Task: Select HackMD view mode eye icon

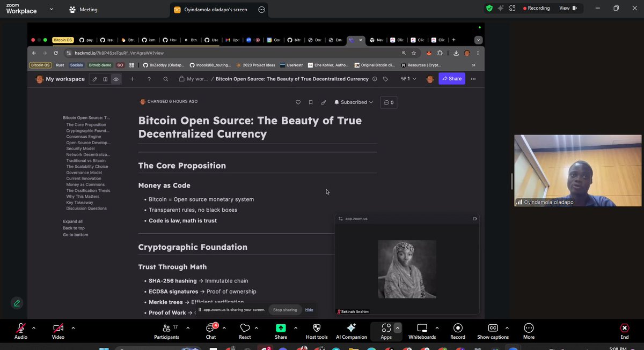Action: (115, 79)
